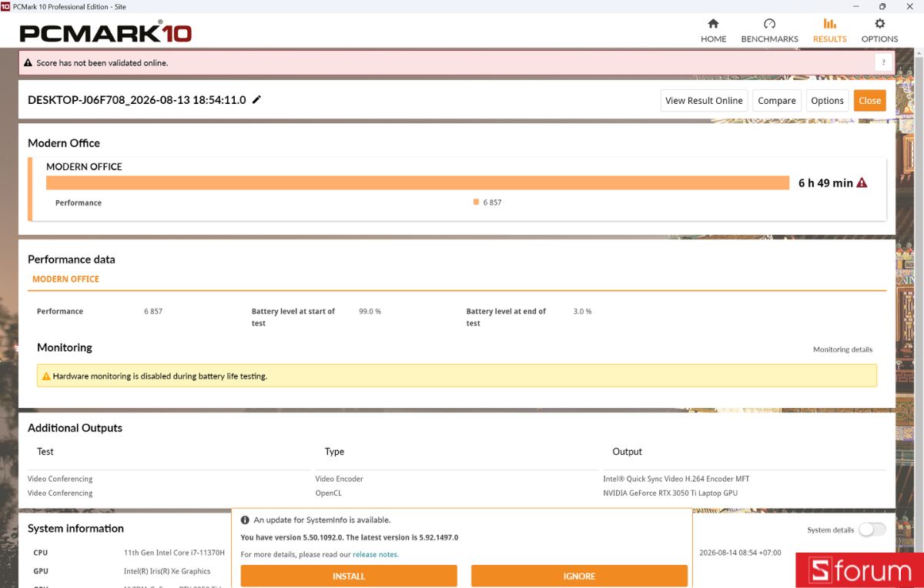Click hardware monitoring disabled notice

pyautogui.click(x=457, y=376)
